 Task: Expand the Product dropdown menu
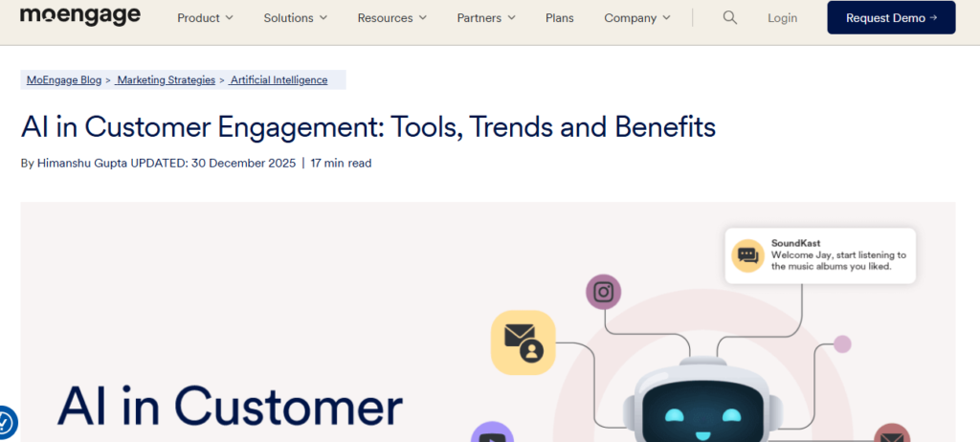[x=205, y=18]
